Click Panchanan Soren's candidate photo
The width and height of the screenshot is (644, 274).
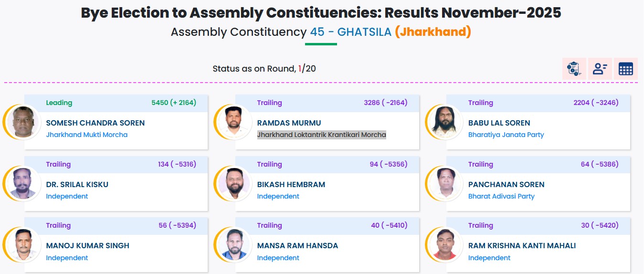point(445,183)
